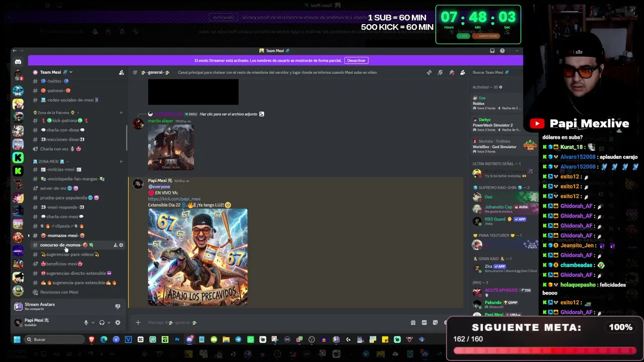
Task: Join the Charla con voz voice channel
Action: point(78,149)
